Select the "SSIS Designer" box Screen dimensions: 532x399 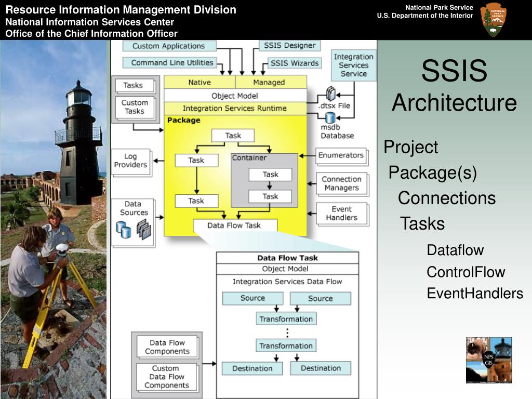[290, 46]
